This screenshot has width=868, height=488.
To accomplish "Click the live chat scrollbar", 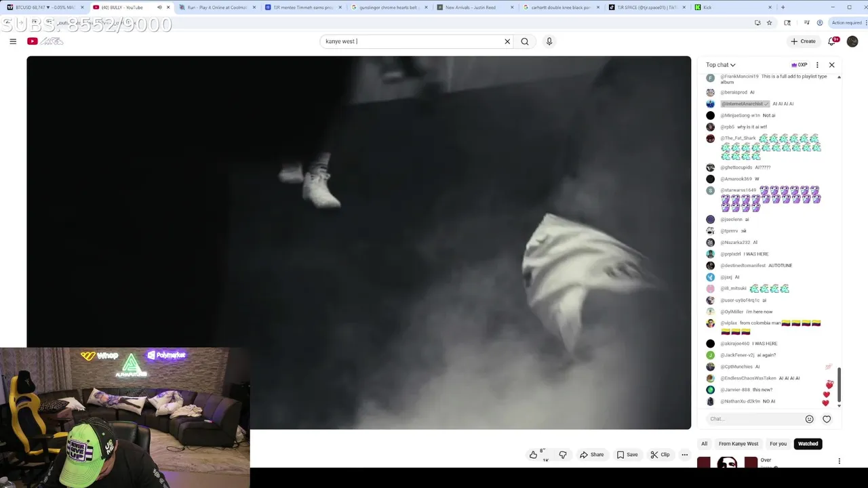I will 839,384.
